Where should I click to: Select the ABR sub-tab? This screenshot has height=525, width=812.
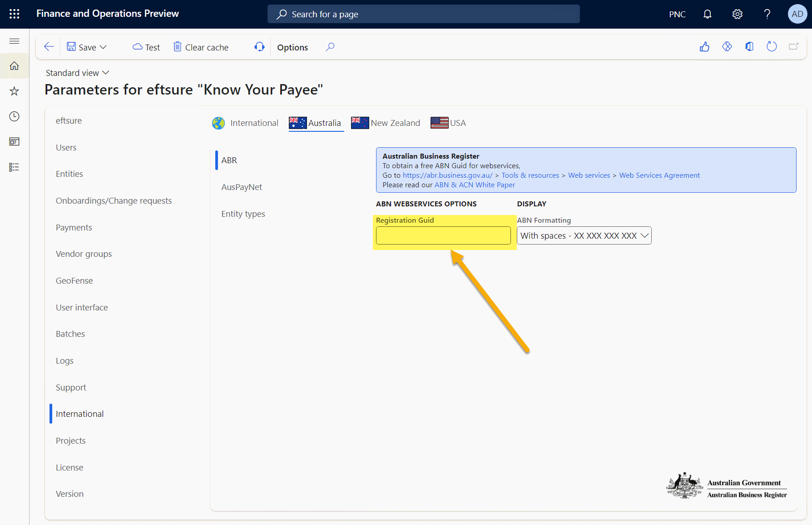point(229,160)
